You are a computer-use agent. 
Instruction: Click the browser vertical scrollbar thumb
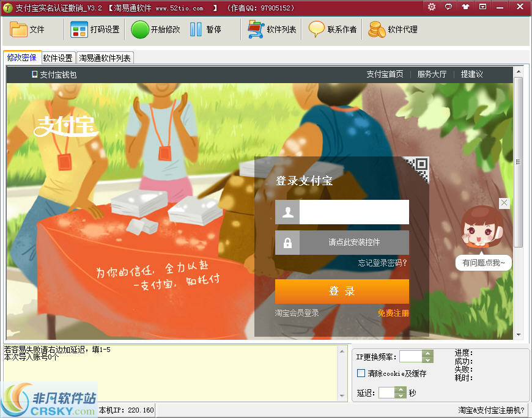click(518, 162)
